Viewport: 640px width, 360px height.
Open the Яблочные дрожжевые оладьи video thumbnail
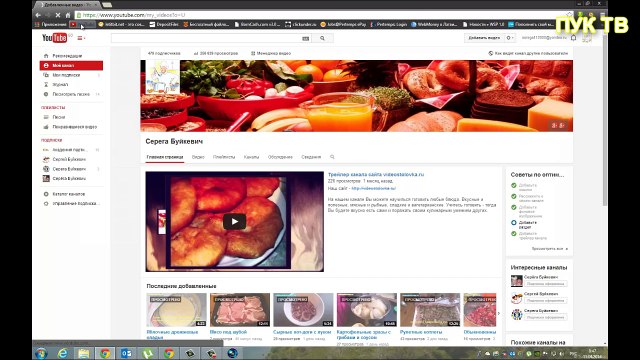[x=176, y=310]
